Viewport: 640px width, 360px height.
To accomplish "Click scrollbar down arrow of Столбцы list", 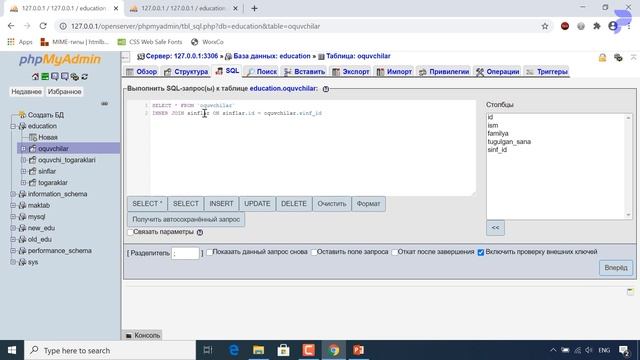I will 628,215.
